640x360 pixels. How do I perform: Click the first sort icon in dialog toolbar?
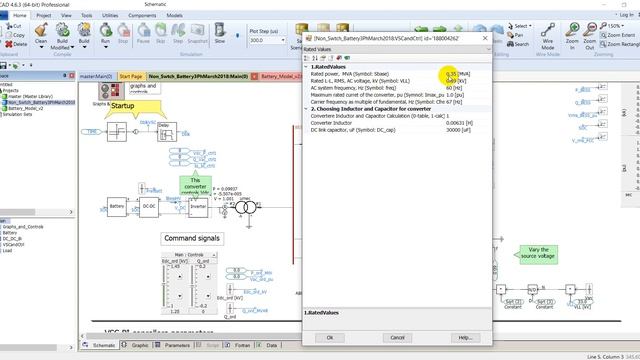[307, 58]
